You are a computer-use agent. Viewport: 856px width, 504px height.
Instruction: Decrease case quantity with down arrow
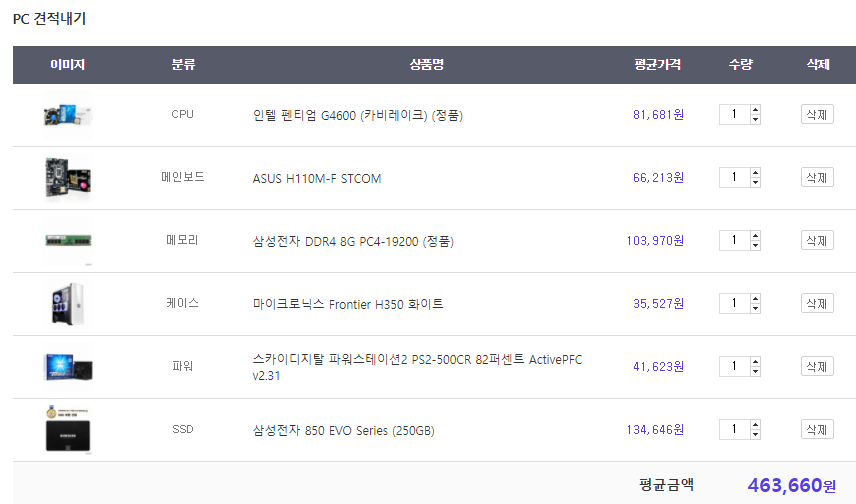[755, 308]
